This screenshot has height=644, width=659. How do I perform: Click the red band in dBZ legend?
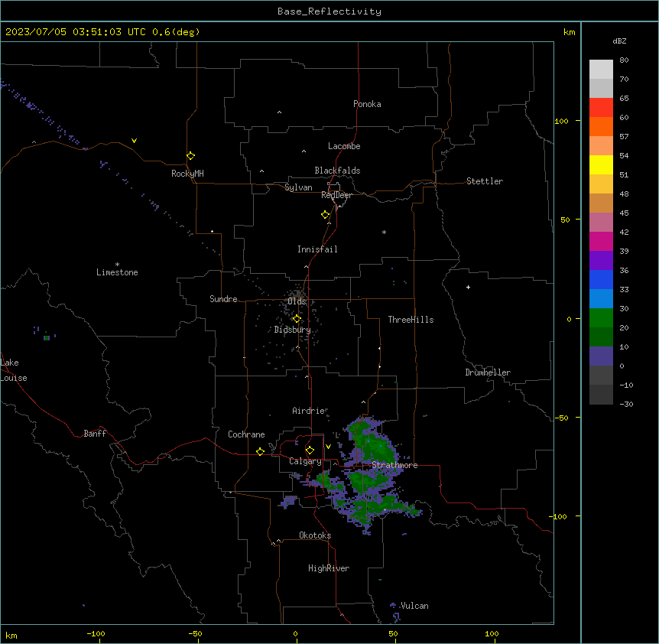pos(601,108)
